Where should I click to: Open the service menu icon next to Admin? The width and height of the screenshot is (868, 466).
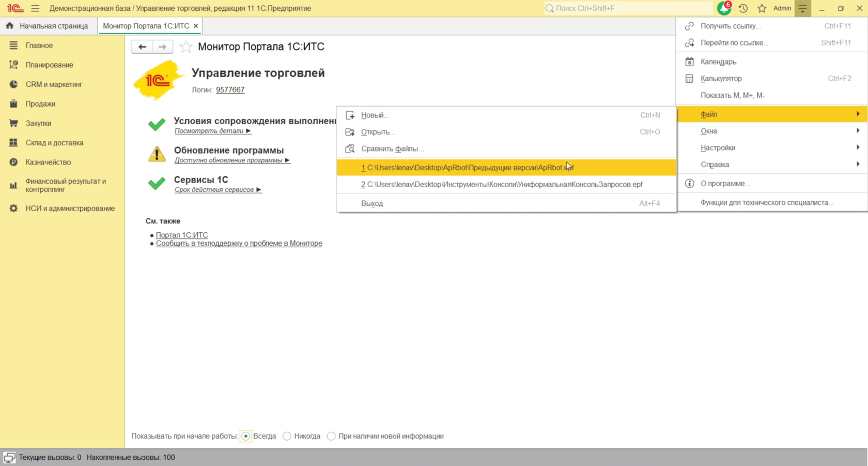(802, 8)
